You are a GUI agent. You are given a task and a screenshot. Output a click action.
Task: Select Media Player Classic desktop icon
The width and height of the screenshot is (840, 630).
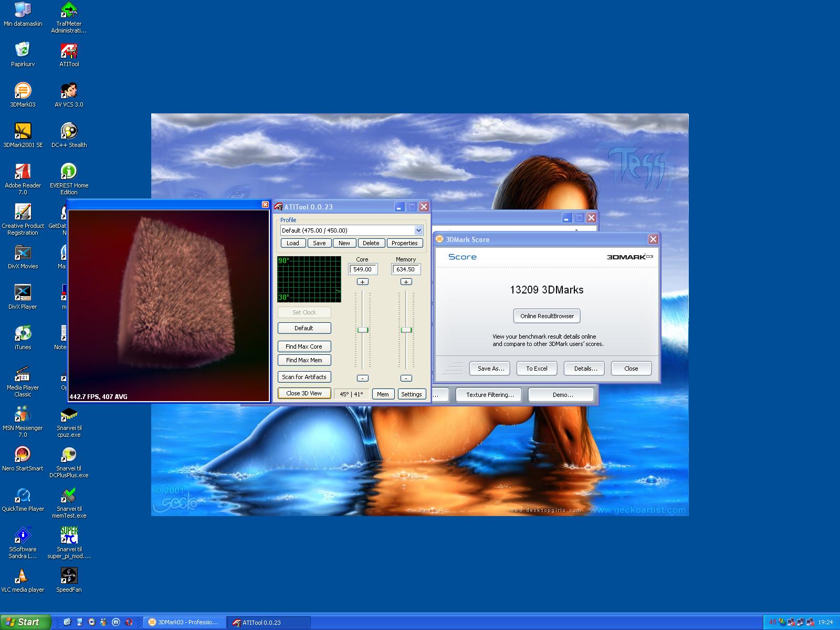coord(23,381)
